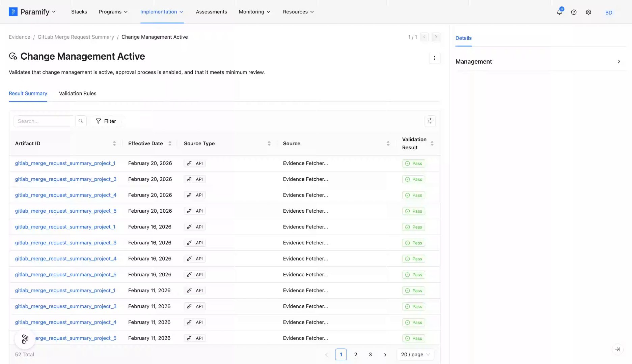Open project_1 artifact dated February 16
Image resolution: width=632 pixels, height=364 pixels.
65,227
